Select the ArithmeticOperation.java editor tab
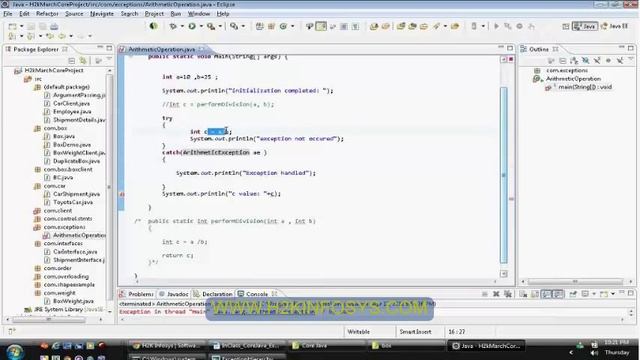Viewport: 640px width, 360px height. [162, 49]
